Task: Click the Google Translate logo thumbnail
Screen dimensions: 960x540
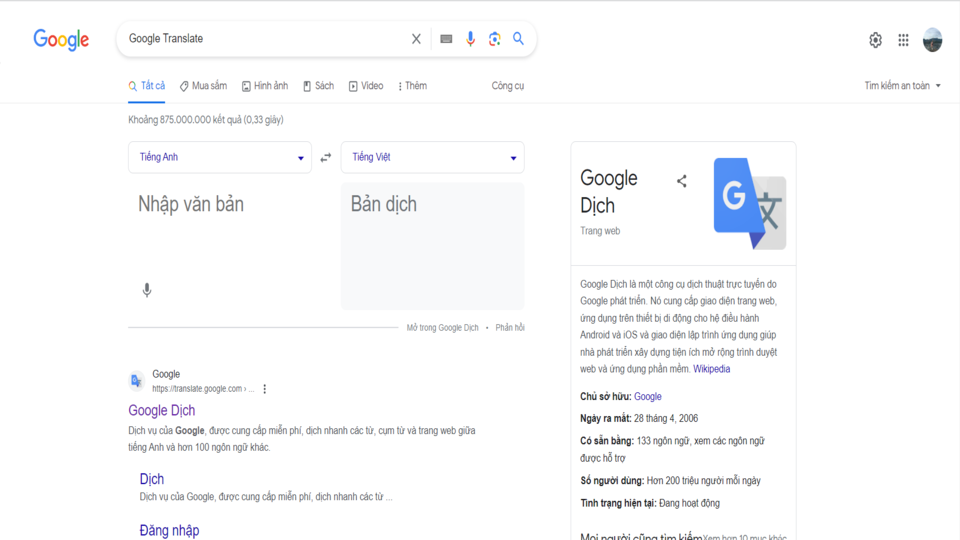Action: coord(750,203)
